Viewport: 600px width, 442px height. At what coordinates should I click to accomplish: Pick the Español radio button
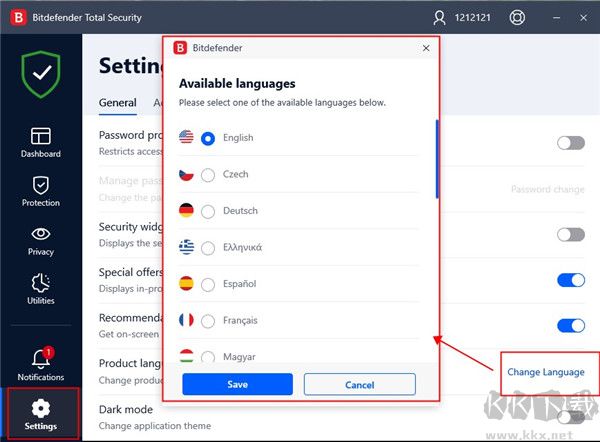tap(208, 284)
